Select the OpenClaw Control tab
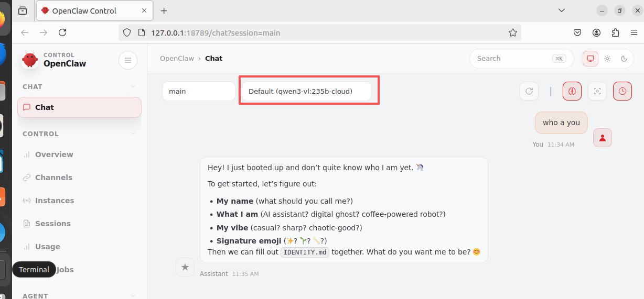The image size is (644, 299). coord(95,10)
